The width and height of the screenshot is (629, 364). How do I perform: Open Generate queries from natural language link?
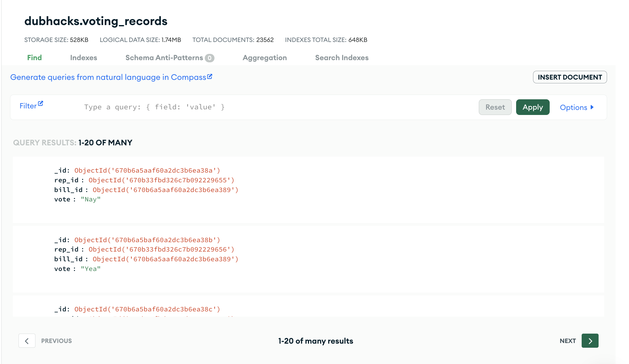tap(108, 77)
